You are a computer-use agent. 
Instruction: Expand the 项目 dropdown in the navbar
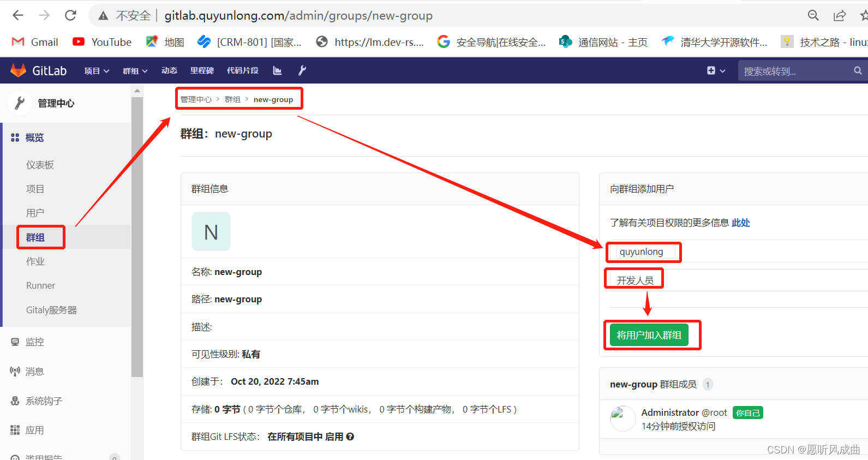(97, 71)
